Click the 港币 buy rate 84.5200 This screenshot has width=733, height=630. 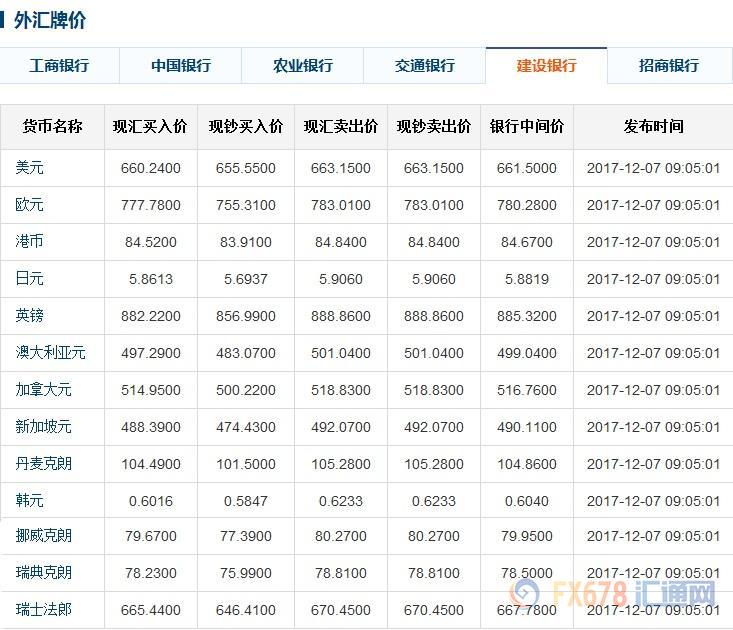tap(151, 242)
